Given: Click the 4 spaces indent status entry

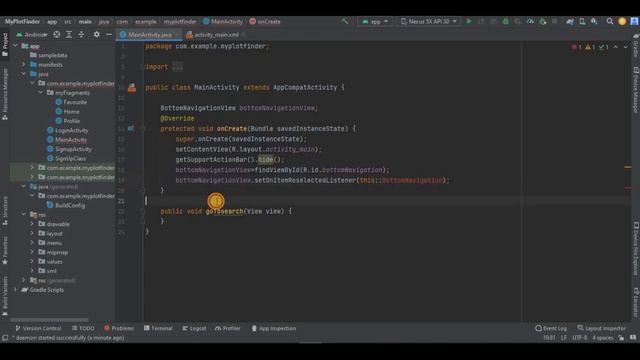Looking at the screenshot, I should [603, 338].
